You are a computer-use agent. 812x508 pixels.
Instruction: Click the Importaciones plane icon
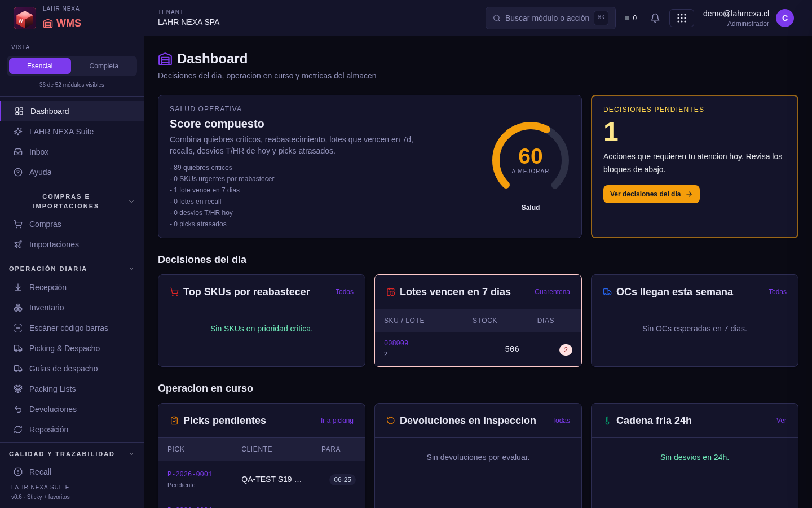click(18, 244)
